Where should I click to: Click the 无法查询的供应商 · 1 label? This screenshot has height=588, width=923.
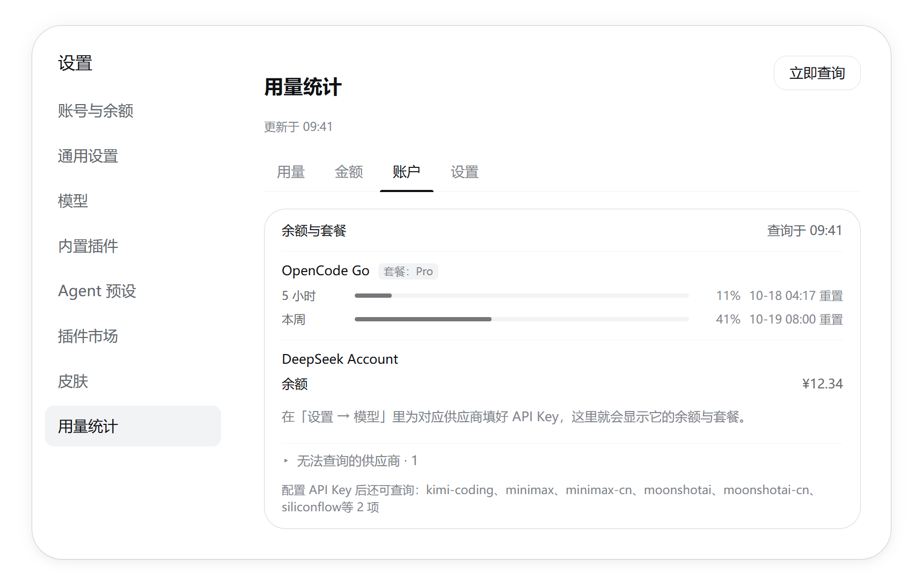point(357,461)
